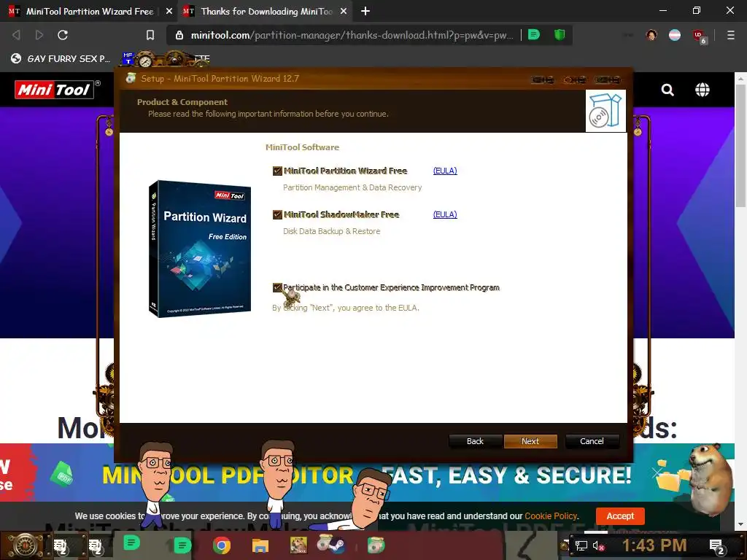
Task: Reload the current page
Action: [63, 35]
